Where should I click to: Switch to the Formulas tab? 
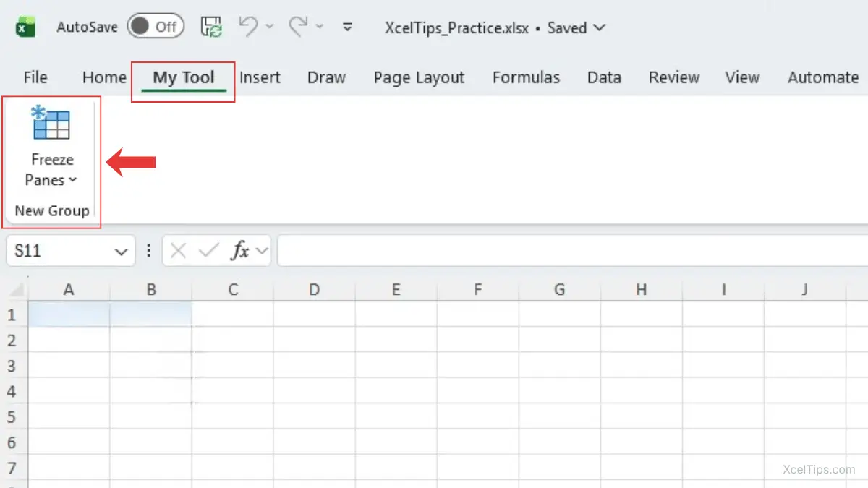(x=526, y=77)
